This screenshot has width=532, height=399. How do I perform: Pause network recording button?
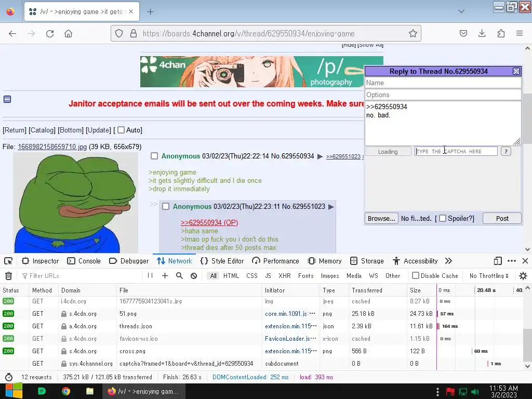pyautogui.click(x=150, y=275)
